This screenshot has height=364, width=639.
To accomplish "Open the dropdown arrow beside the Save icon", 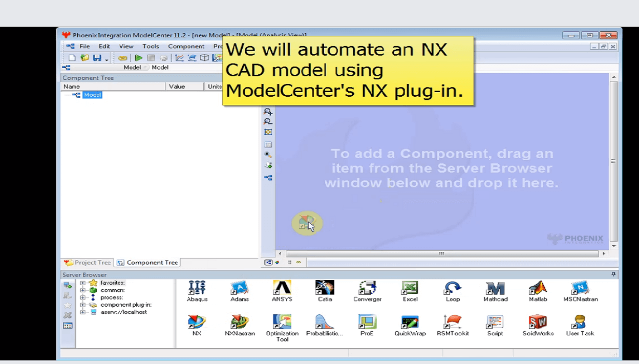I will (x=106, y=59).
